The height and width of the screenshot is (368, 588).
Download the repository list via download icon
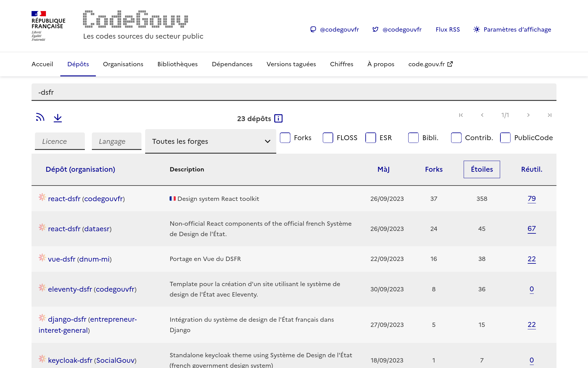(x=58, y=118)
